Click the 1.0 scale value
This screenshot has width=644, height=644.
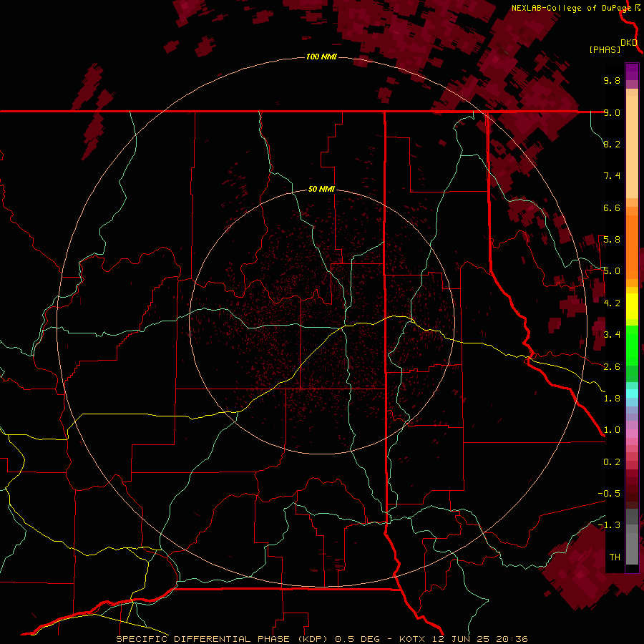(612, 430)
